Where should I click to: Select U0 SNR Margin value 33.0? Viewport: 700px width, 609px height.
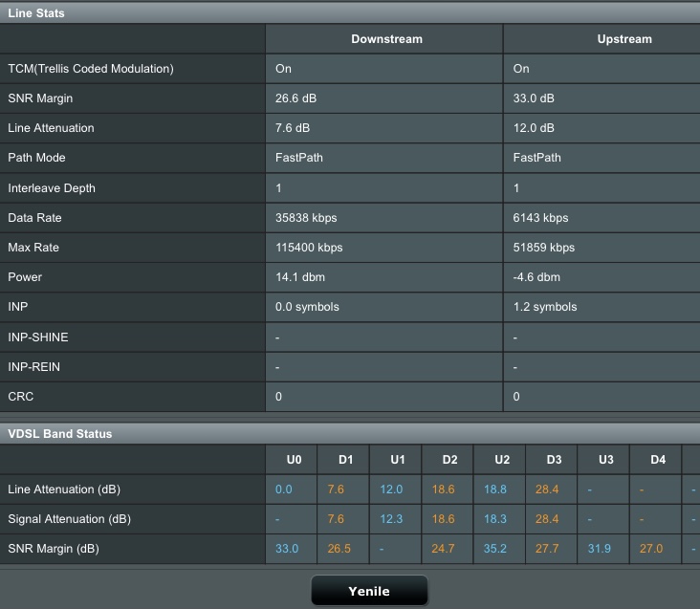(x=287, y=549)
